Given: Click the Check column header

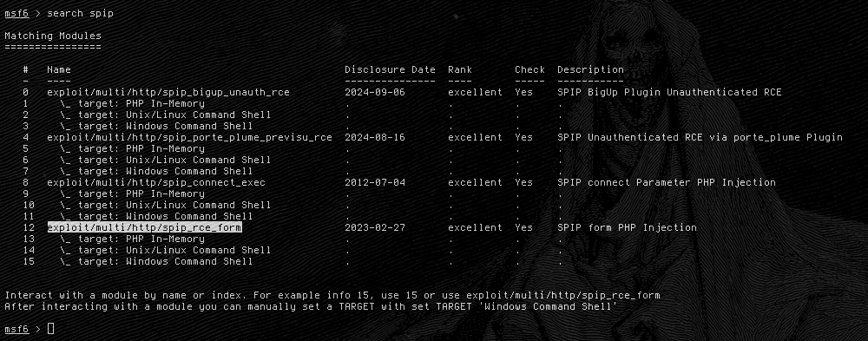Looking at the screenshot, I should (x=529, y=69).
